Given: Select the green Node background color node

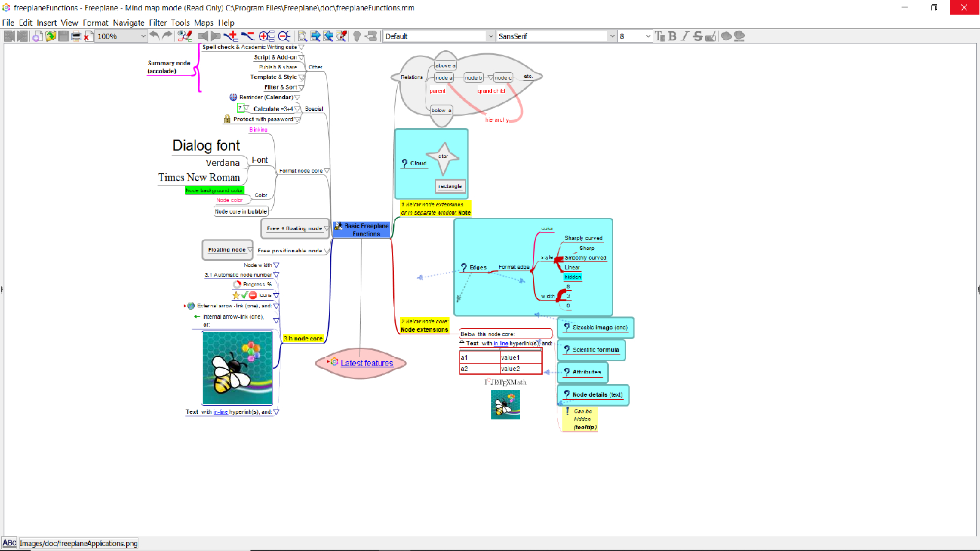Looking at the screenshot, I should [x=214, y=190].
